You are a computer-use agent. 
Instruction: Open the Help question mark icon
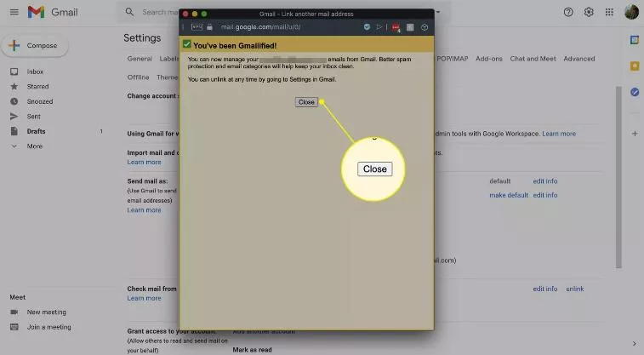pyautogui.click(x=568, y=12)
